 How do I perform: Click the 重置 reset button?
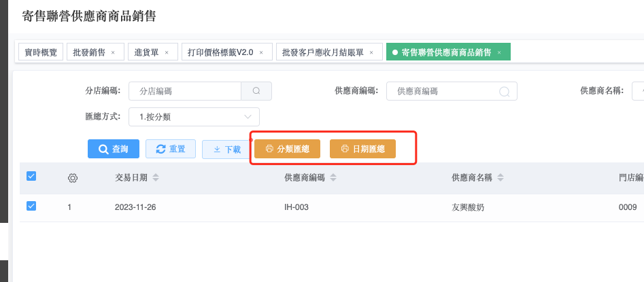(x=171, y=149)
